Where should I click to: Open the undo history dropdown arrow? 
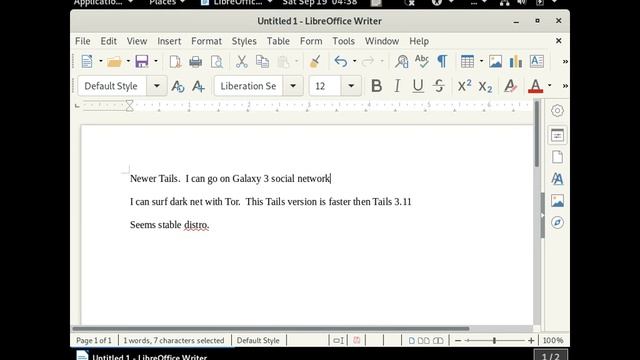(354, 62)
